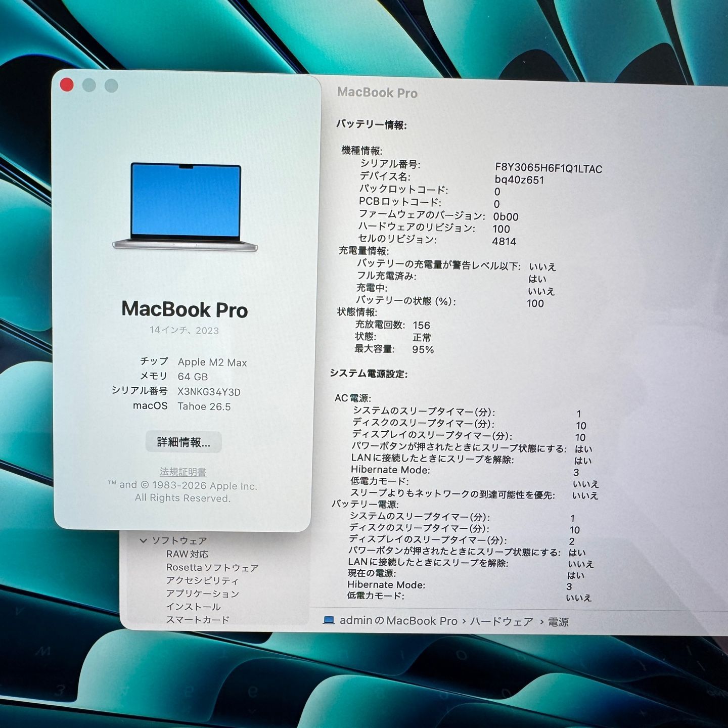Click the Apple M2 Max chip value
The image size is (728, 728).
(x=212, y=362)
